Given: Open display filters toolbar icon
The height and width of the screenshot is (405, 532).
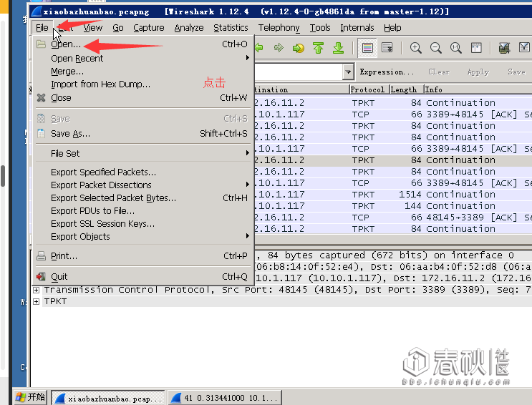Looking at the screenshot, I should (525, 48).
